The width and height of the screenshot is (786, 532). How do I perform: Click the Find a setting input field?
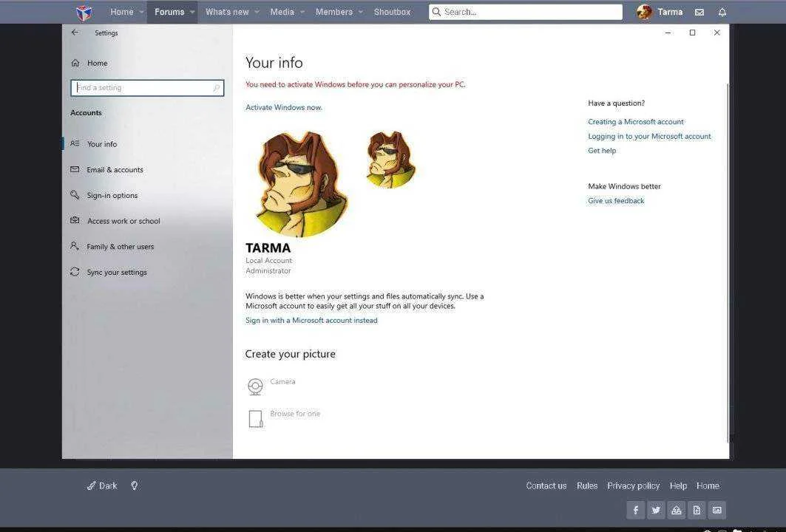[147, 88]
